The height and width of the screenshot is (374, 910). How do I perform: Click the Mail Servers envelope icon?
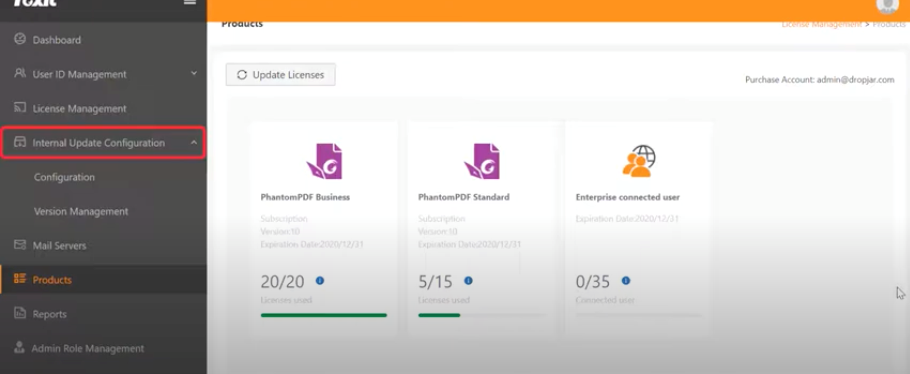tap(20, 245)
